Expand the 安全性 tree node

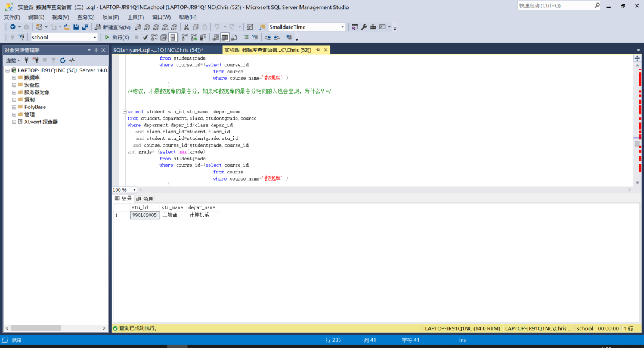click(x=14, y=85)
